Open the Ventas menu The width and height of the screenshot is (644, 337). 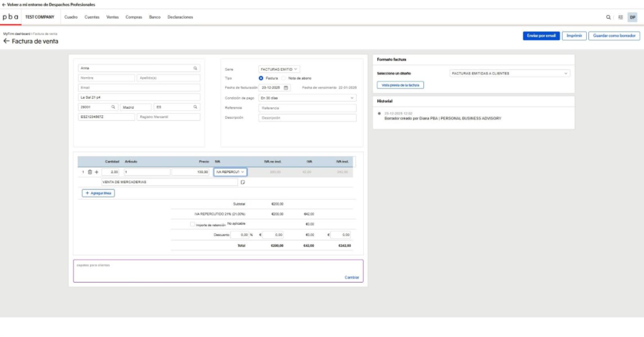coord(112,16)
